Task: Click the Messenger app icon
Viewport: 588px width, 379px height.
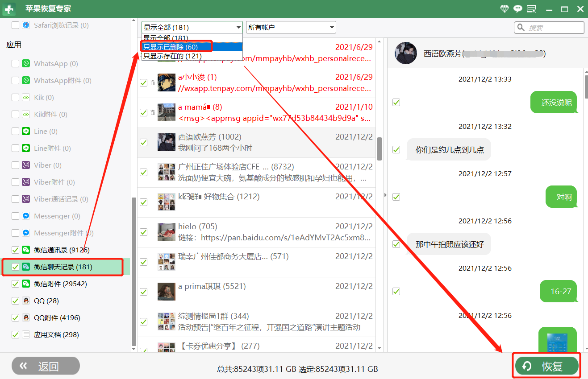Action: tap(26, 216)
